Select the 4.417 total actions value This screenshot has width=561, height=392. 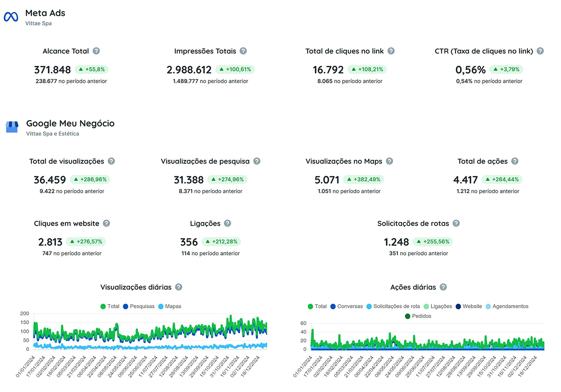pyautogui.click(x=466, y=179)
